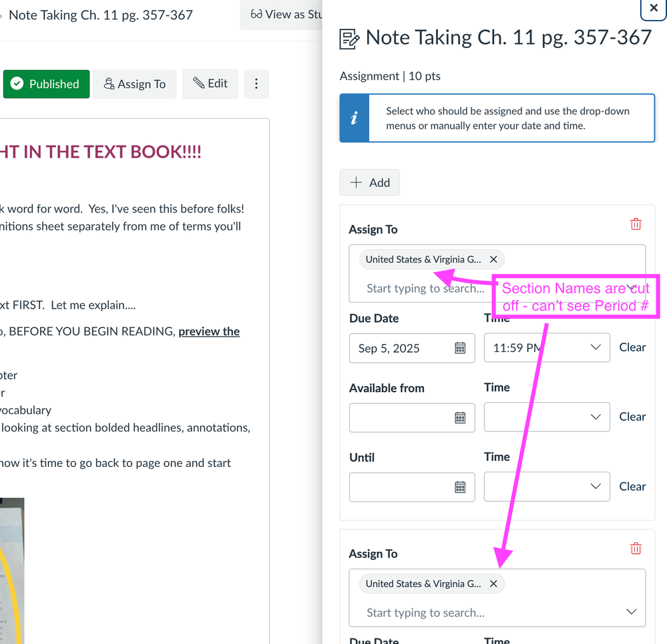Click the red trash icon in second Assign To card

tap(636, 548)
